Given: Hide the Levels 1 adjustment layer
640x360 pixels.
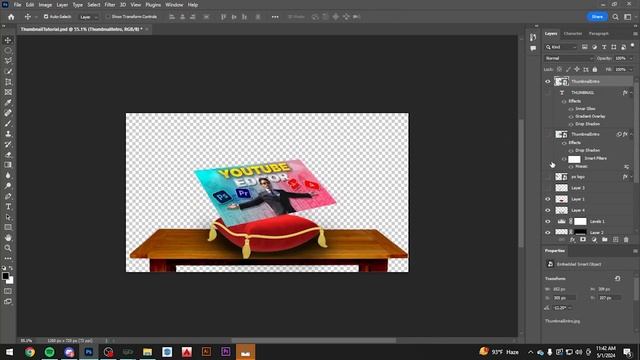Looking at the screenshot, I should [548, 221].
